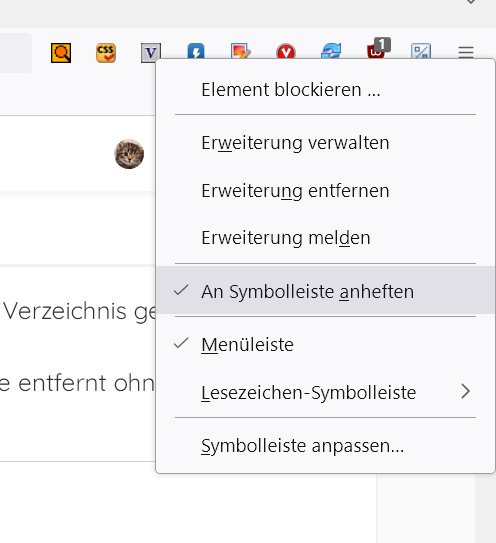Open the uBlock Origin shield icon
Screen dimensions: 496x543
[x=378, y=48]
